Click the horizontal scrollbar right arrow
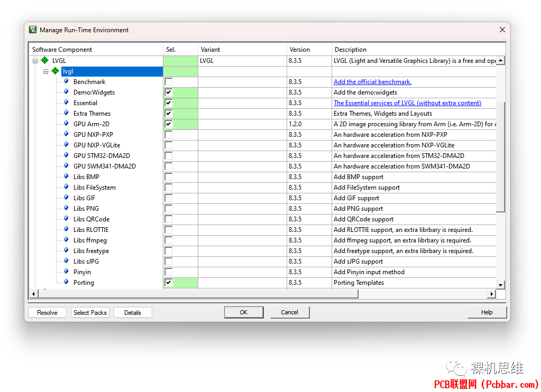Screen dimensions: 541x392 tap(492, 294)
